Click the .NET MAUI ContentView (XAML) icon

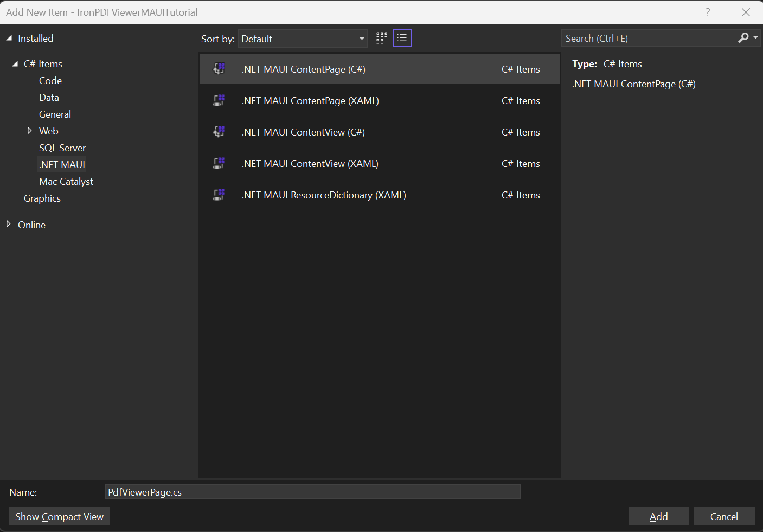point(219,163)
